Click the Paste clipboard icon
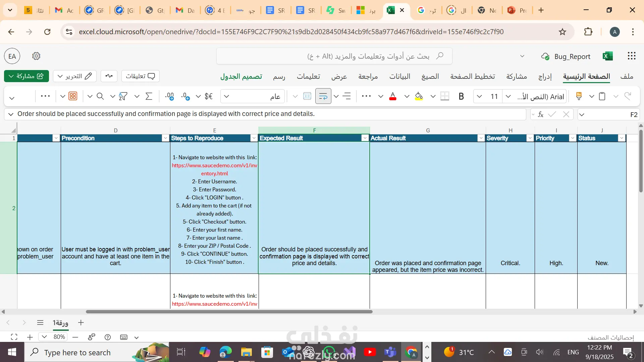The width and height of the screenshot is (644, 362). (602, 97)
